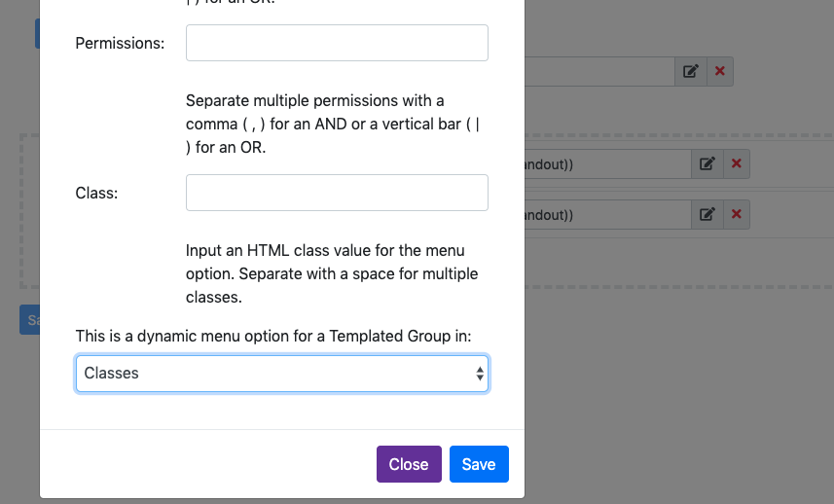Click the lower 'andout))' text field
834x504 pixels.
point(608,214)
